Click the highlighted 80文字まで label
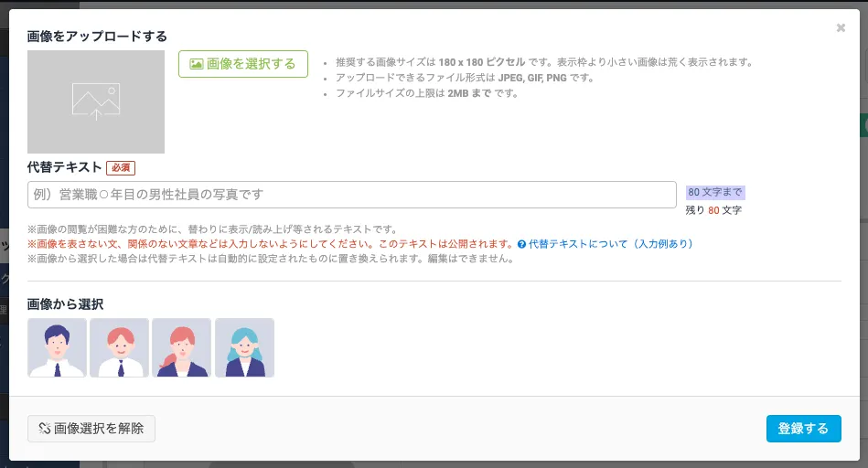Viewport: 868px width, 468px height. coord(715,192)
